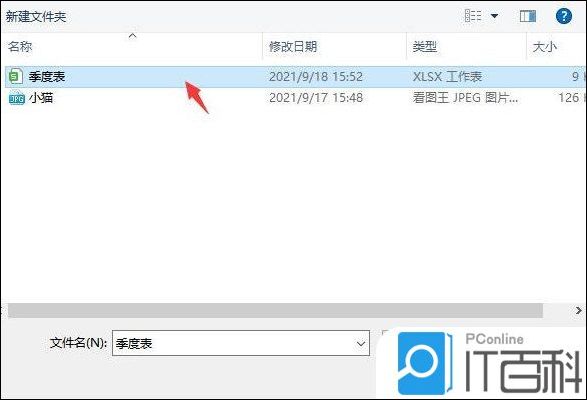Click the XLSX 工作表 type cell of 季度表
This screenshot has height=400, width=587.
pyautogui.click(x=447, y=77)
